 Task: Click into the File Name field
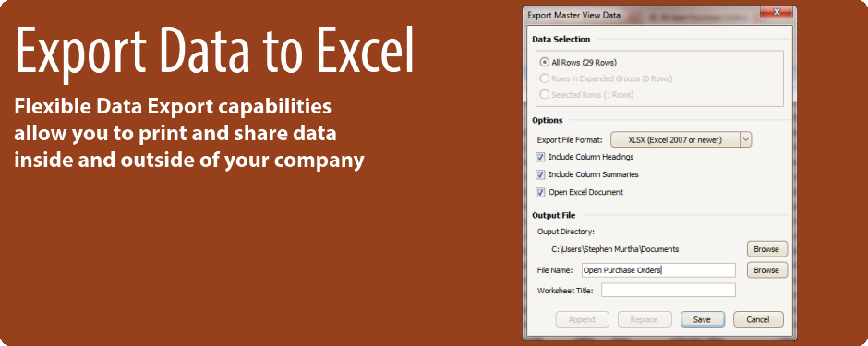coord(658,270)
